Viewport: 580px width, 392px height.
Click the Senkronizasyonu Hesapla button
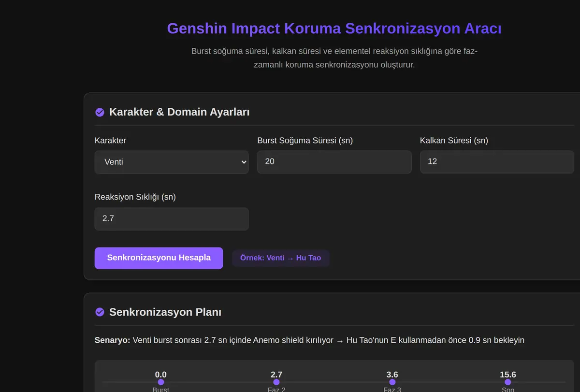pos(159,258)
